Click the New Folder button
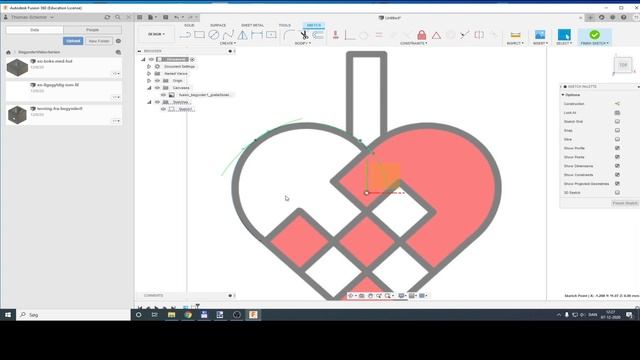This screenshot has height=360, width=640. pos(99,41)
